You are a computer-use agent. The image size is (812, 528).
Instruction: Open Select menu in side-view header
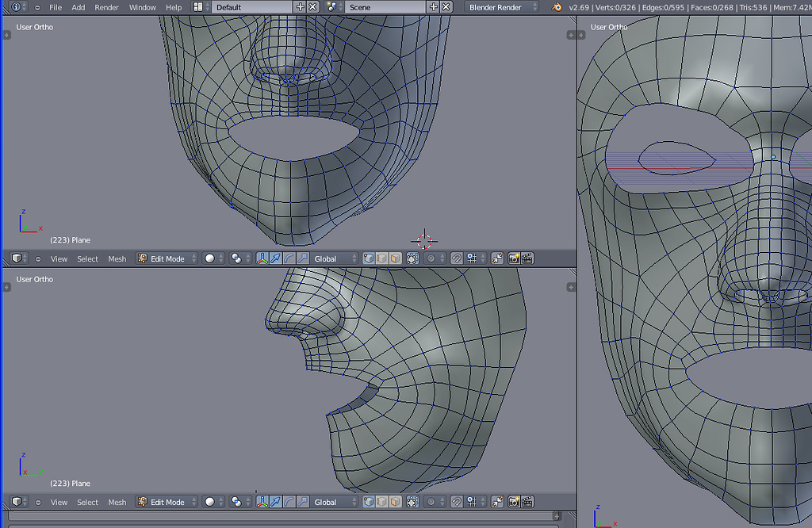click(x=87, y=502)
